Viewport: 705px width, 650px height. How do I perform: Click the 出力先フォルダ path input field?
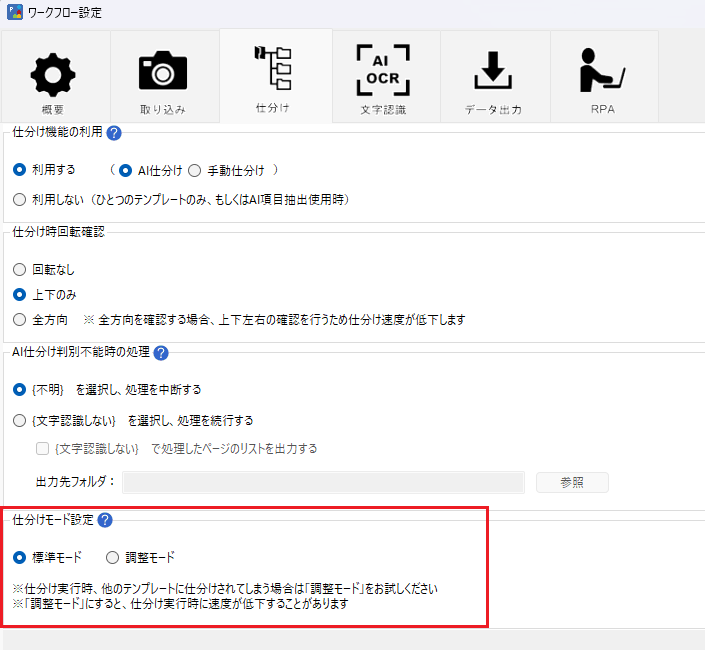point(323,482)
